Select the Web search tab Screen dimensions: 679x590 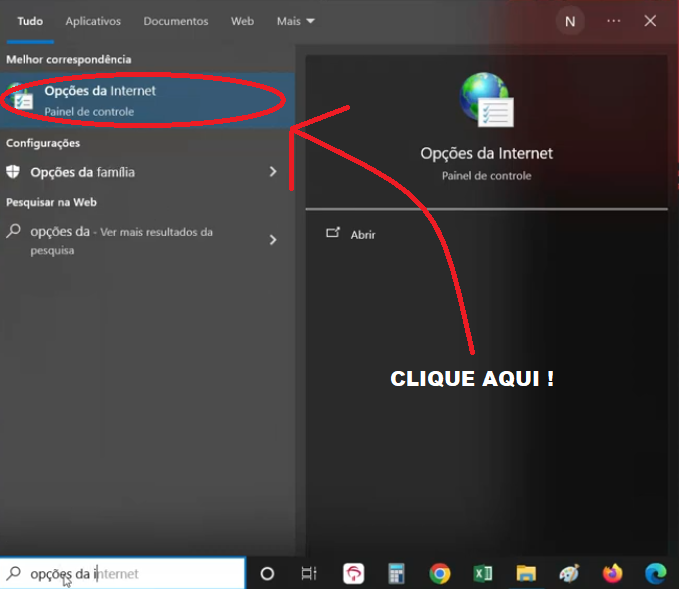click(x=242, y=21)
